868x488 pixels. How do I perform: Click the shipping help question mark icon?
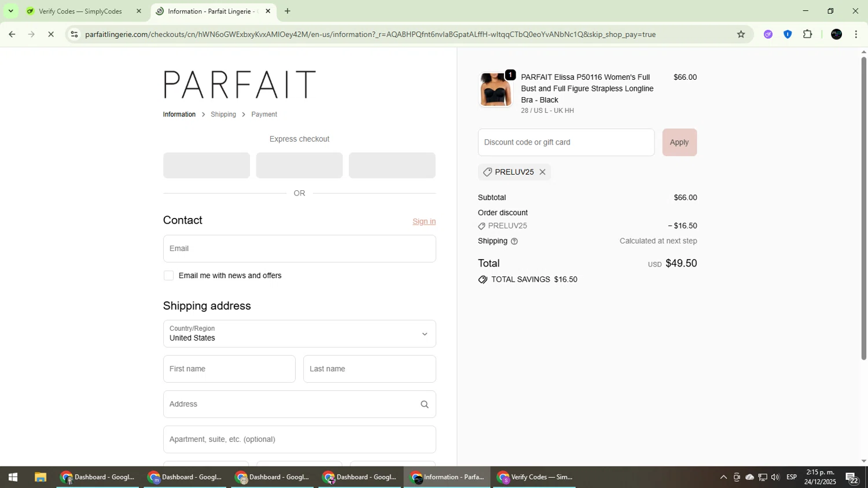pyautogui.click(x=514, y=241)
